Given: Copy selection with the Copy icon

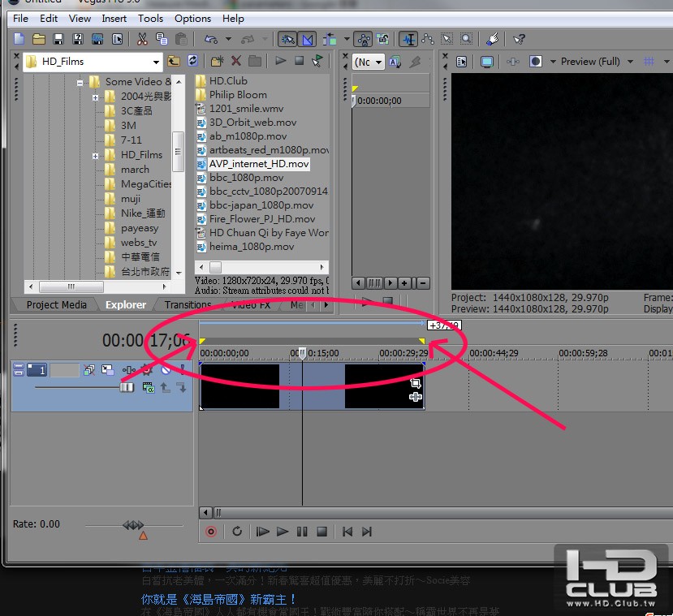Looking at the screenshot, I should (162, 39).
